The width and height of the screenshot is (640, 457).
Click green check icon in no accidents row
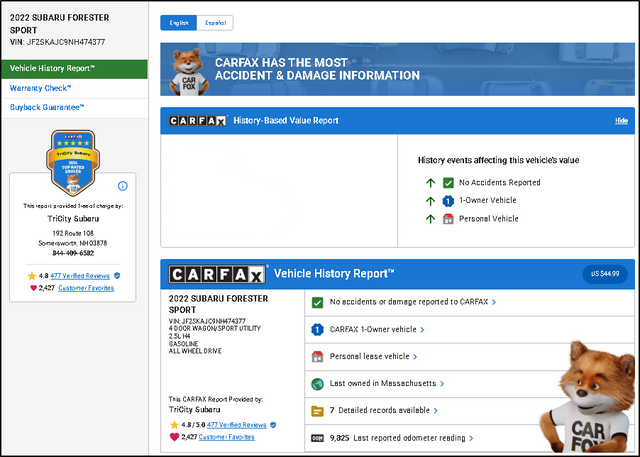317,303
